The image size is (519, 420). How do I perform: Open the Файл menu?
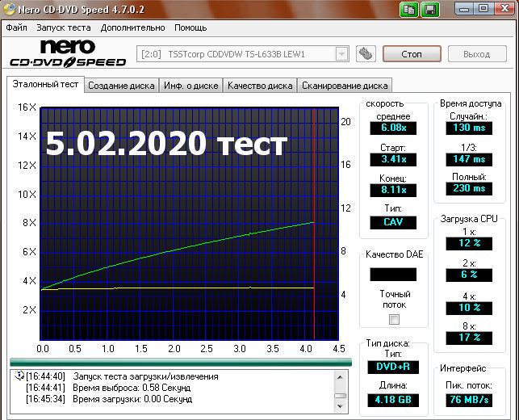(17, 27)
